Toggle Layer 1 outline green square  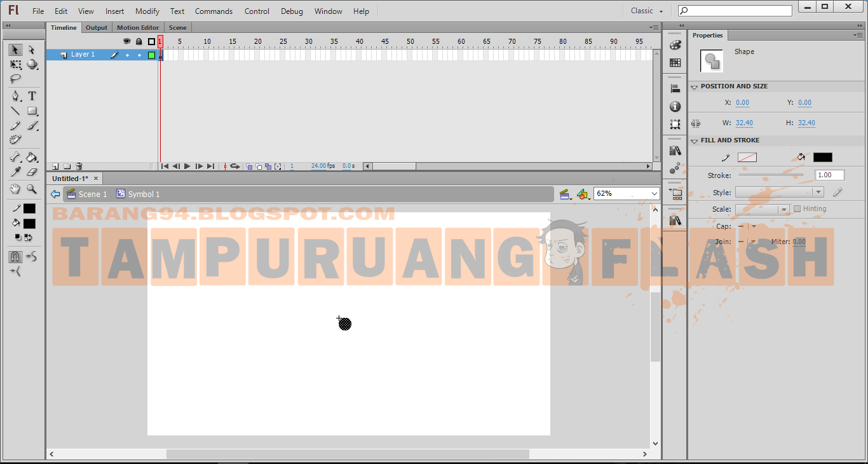pos(151,55)
